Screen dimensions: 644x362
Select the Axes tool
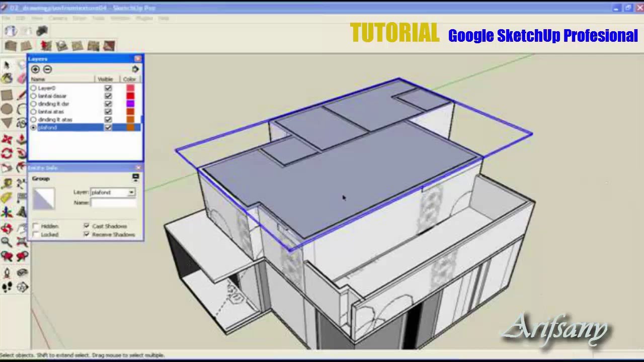coord(7,212)
